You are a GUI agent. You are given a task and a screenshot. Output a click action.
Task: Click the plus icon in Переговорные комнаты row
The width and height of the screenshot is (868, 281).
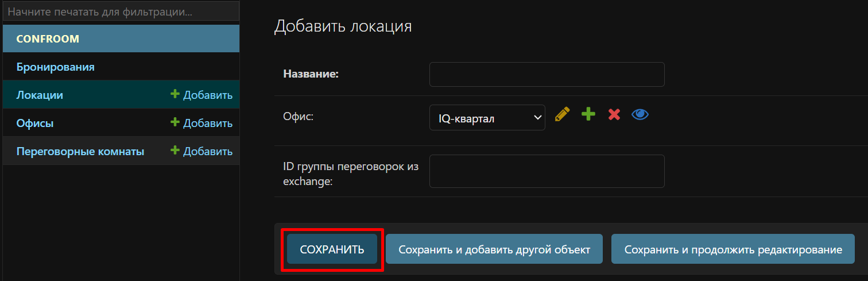coord(175,151)
